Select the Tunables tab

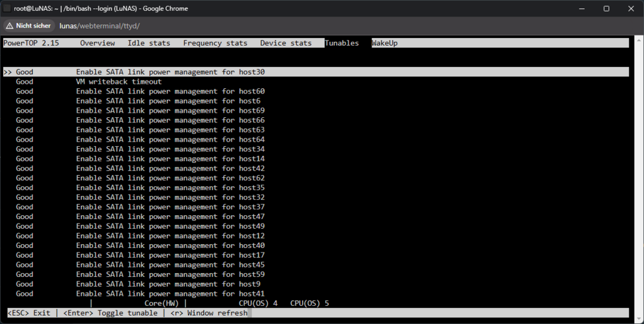coord(342,43)
